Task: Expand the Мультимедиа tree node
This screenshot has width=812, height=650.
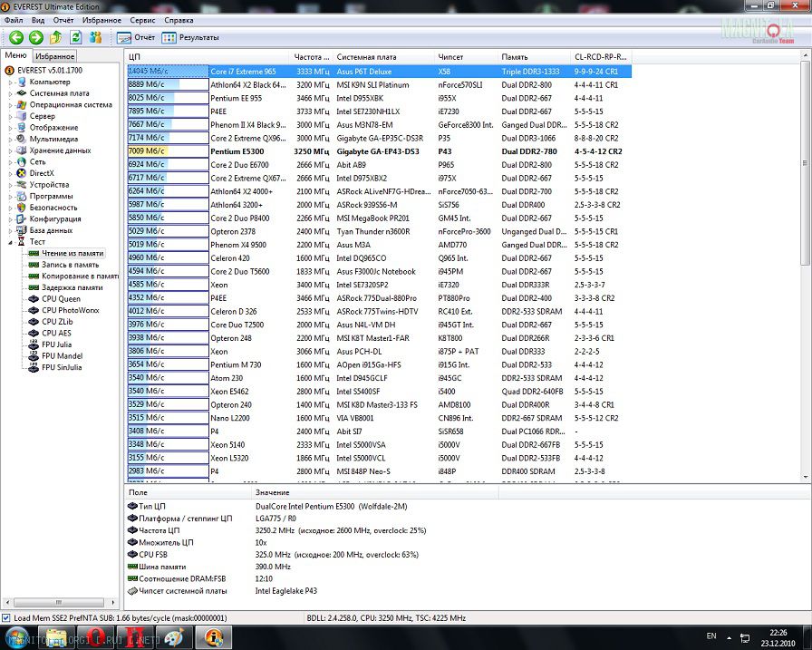Action: (10, 139)
